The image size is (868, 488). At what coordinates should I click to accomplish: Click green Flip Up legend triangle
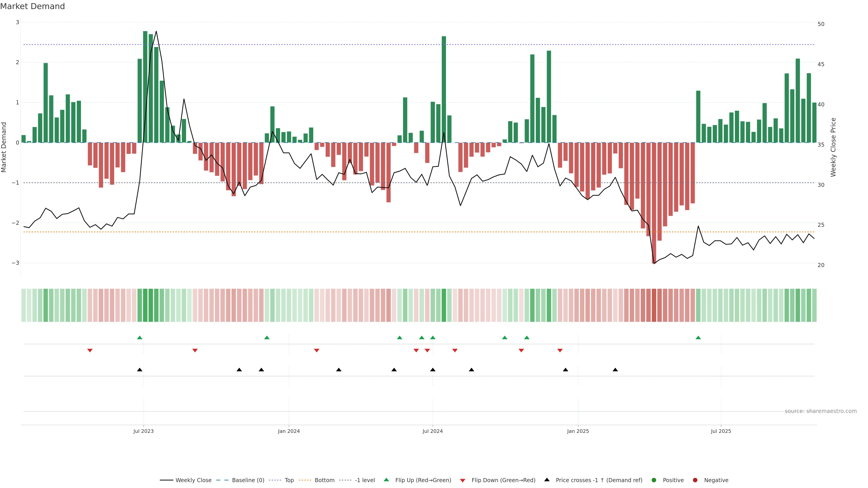[387, 480]
